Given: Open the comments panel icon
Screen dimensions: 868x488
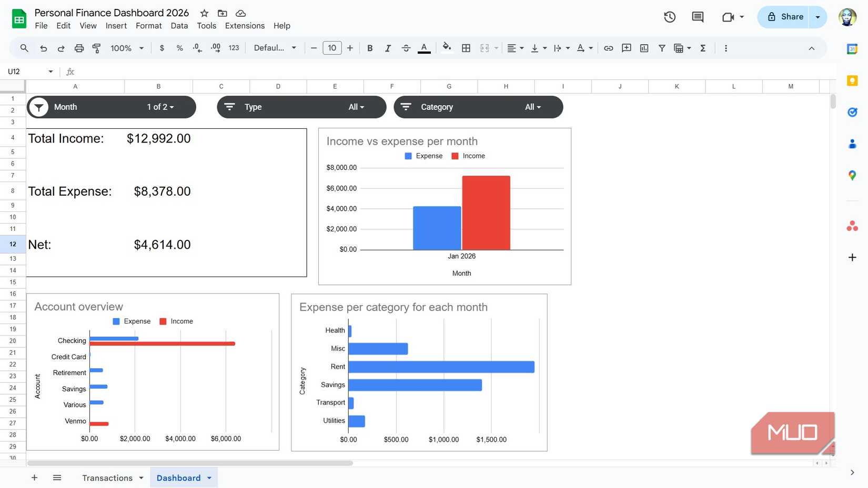Looking at the screenshot, I should click(698, 17).
